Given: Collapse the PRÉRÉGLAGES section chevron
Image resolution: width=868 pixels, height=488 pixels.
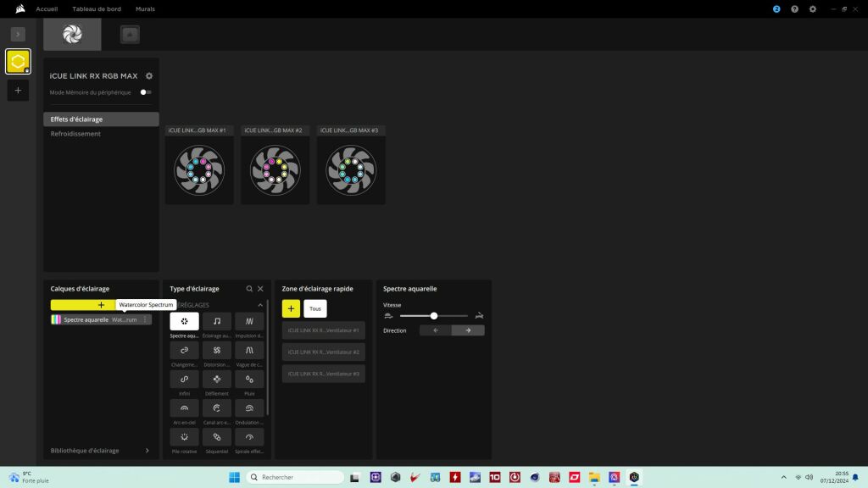Looking at the screenshot, I should pyautogui.click(x=260, y=305).
